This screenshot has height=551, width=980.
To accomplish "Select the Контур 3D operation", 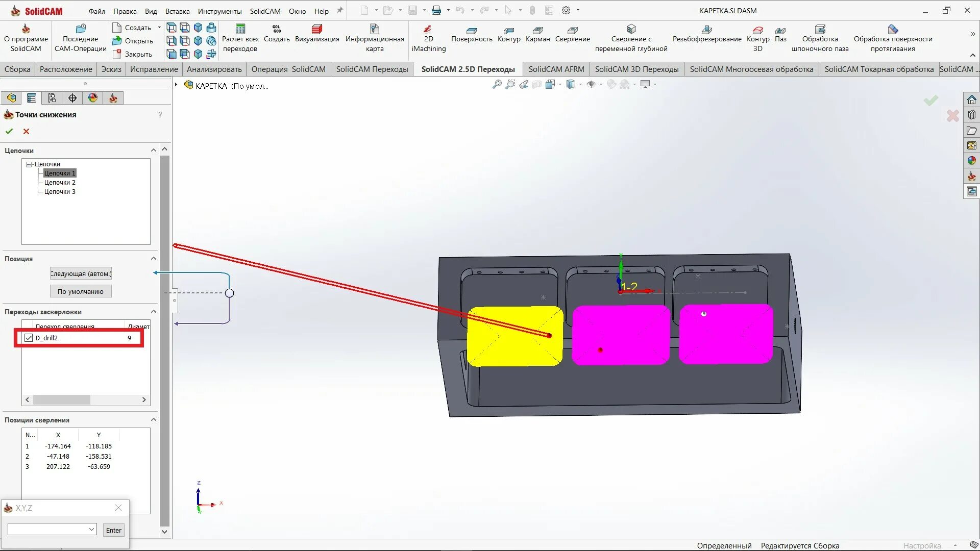I will coord(758,38).
